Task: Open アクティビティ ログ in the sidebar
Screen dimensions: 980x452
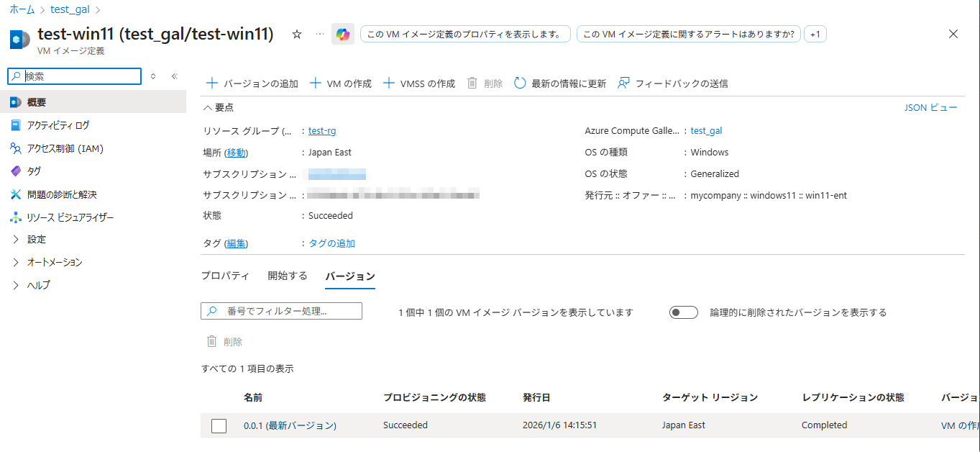Action: [x=58, y=125]
